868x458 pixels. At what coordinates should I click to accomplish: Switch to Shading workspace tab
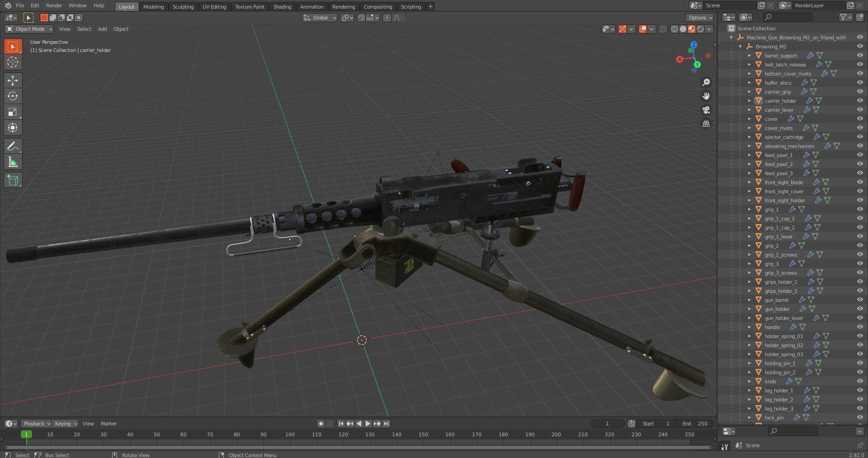click(x=282, y=6)
